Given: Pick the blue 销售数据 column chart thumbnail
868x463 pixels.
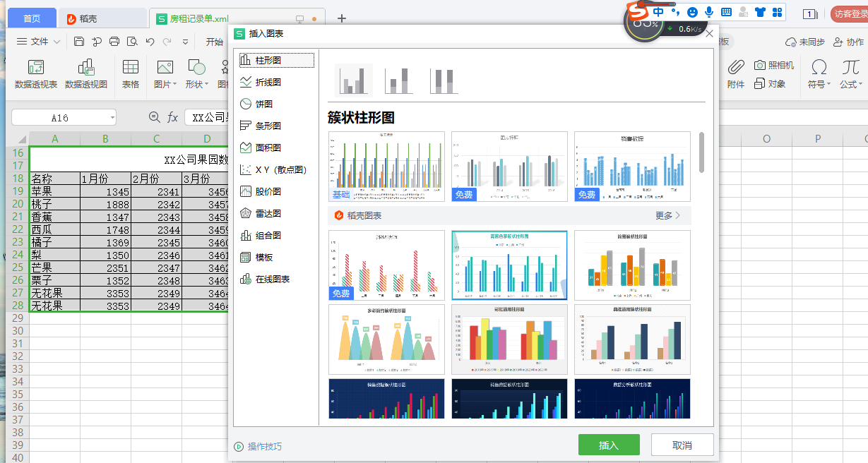Looking at the screenshot, I should pyautogui.click(x=632, y=167).
